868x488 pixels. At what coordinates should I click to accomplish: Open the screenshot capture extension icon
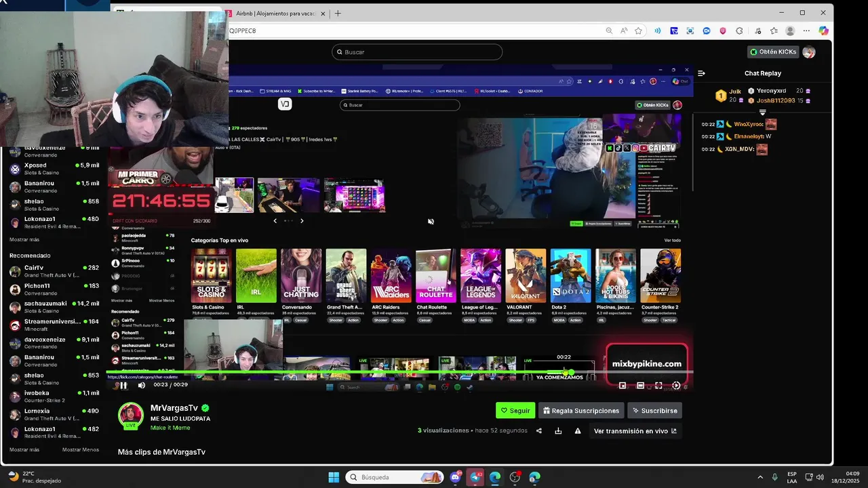[x=690, y=30]
